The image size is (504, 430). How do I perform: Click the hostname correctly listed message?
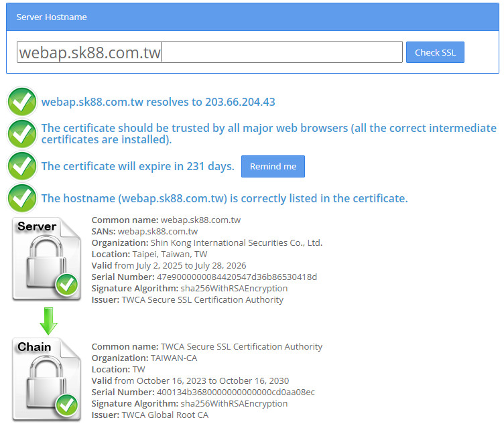(x=225, y=199)
